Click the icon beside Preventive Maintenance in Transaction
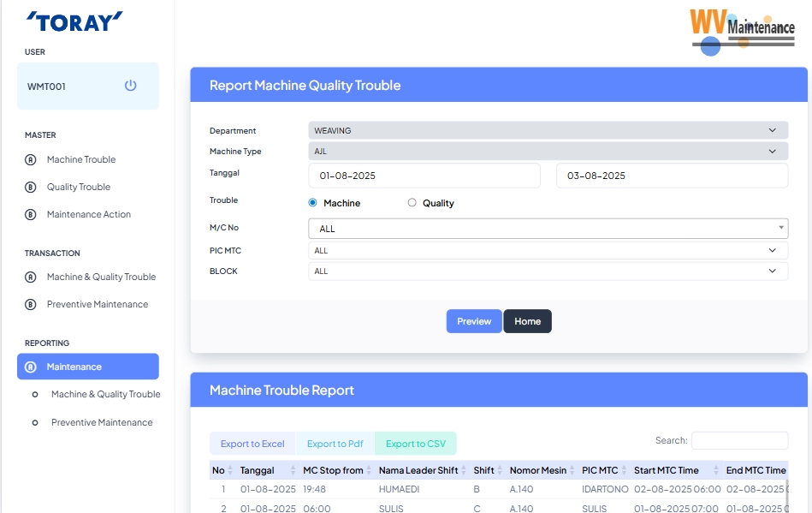 pyautogui.click(x=31, y=304)
